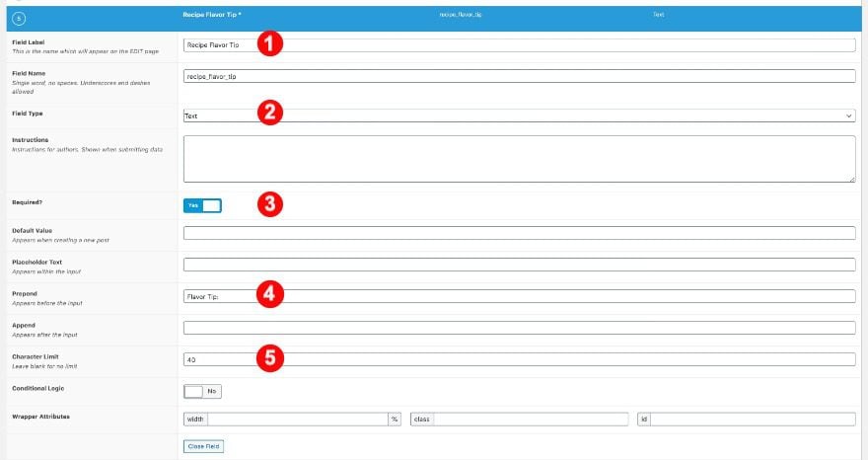Click the Default Value input field
The height and width of the screenshot is (460, 868).
(x=519, y=233)
